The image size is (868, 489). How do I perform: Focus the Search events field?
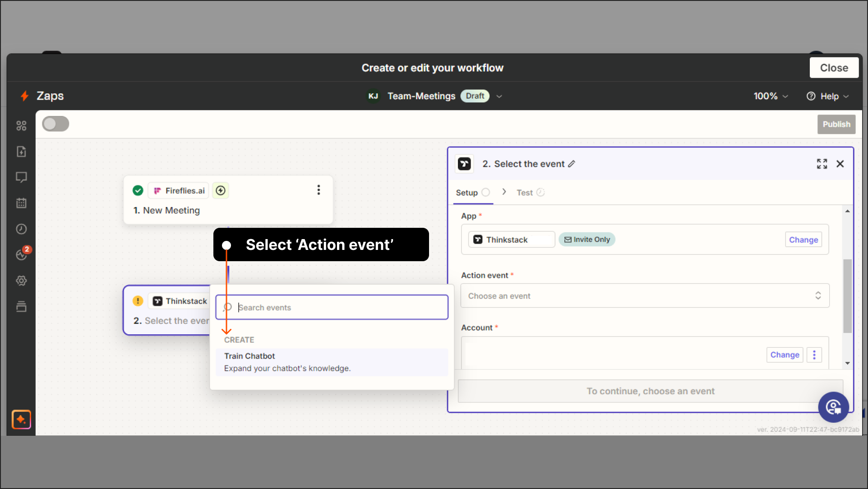[x=332, y=307]
